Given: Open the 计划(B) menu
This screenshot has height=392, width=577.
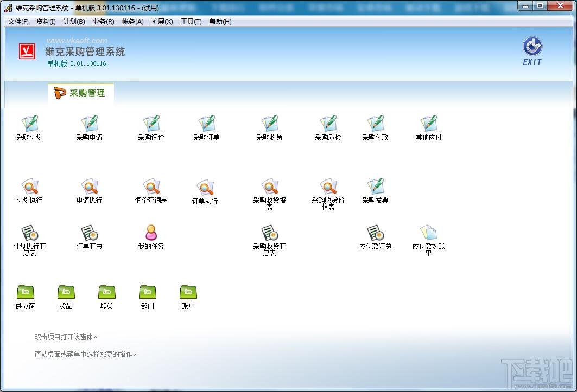Looking at the screenshot, I should [x=74, y=22].
